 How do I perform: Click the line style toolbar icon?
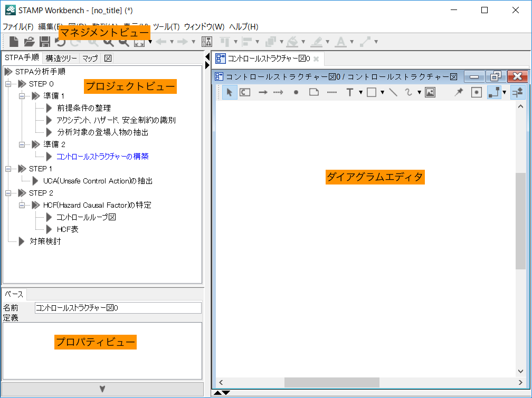(x=365, y=42)
